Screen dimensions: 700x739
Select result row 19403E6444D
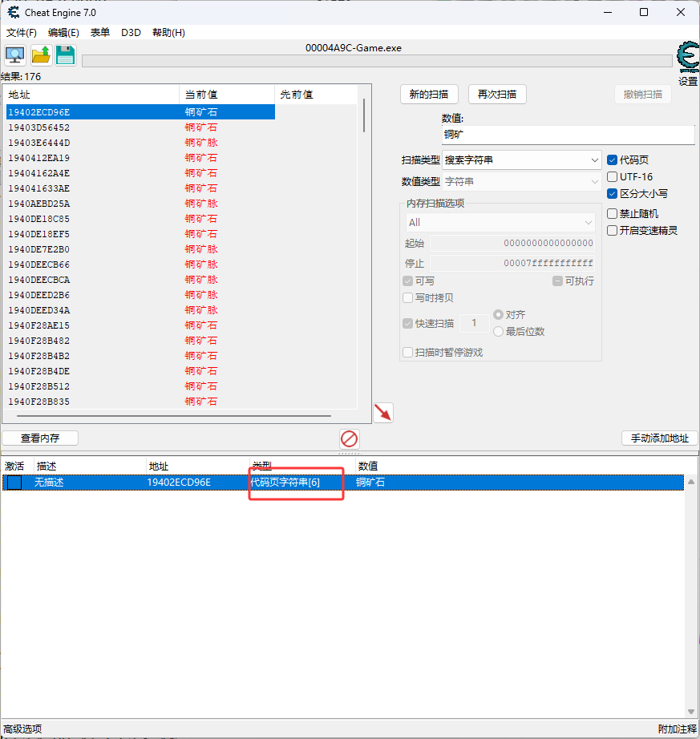(x=140, y=143)
